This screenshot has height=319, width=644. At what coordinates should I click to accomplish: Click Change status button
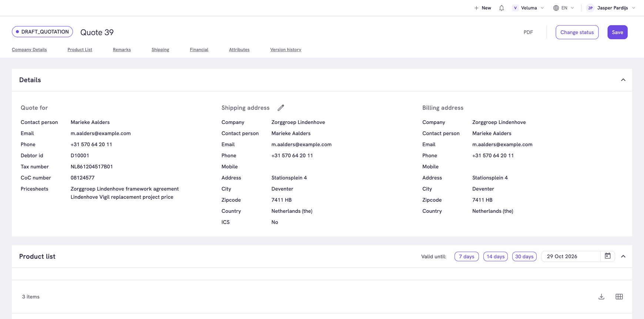point(577,32)
